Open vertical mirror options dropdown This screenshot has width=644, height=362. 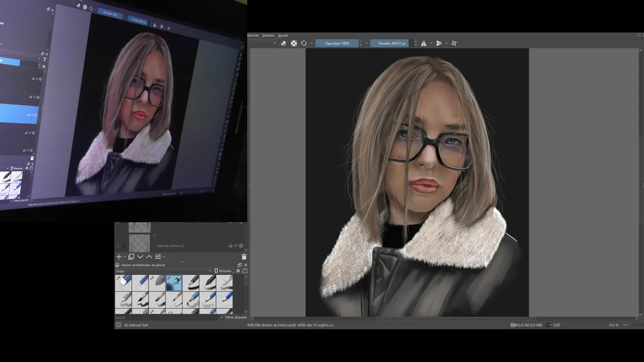[x=446, y=43]
